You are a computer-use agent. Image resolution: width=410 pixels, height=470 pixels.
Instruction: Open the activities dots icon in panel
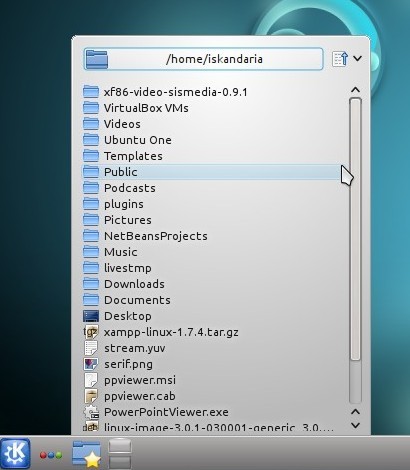pos(51,455)
